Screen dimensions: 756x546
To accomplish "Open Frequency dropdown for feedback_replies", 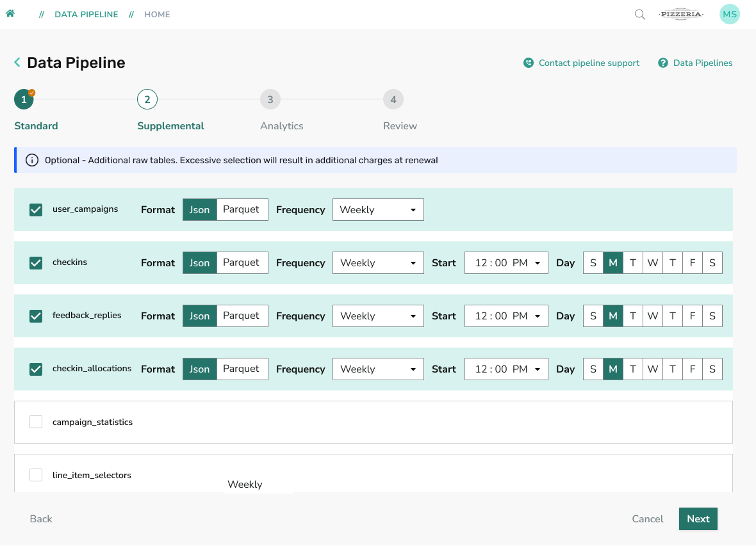I will point(378,316).
